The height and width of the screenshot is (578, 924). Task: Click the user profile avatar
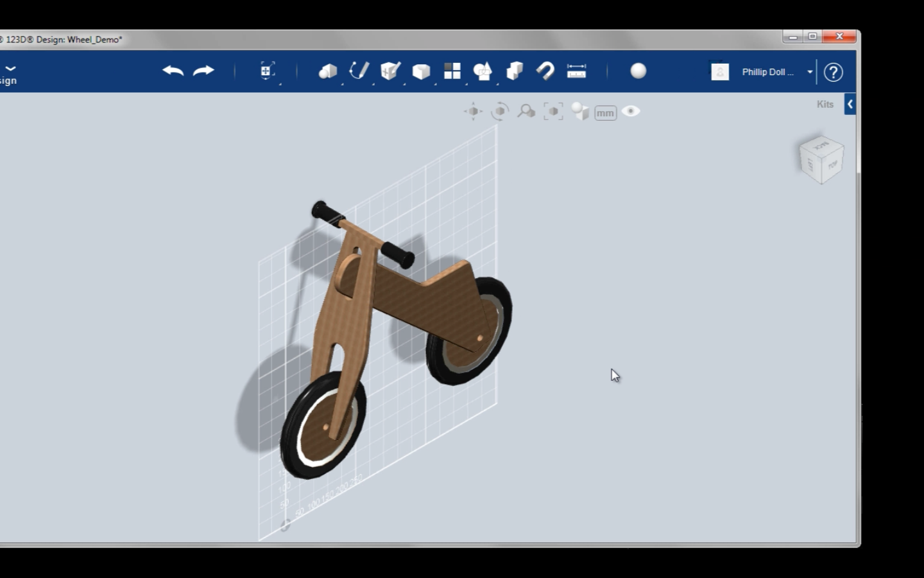coord(720,71)
